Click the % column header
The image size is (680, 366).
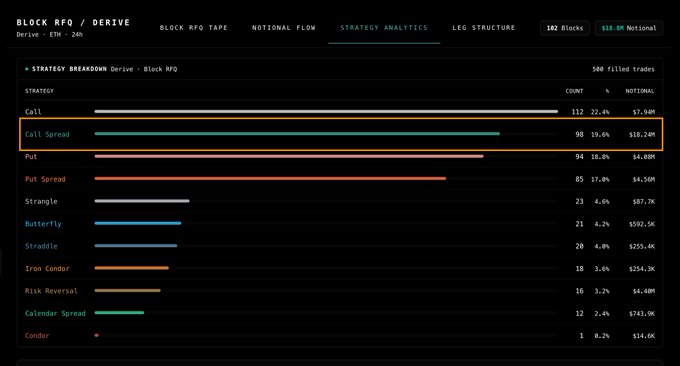pyautogui.click(x=607, y=91)
